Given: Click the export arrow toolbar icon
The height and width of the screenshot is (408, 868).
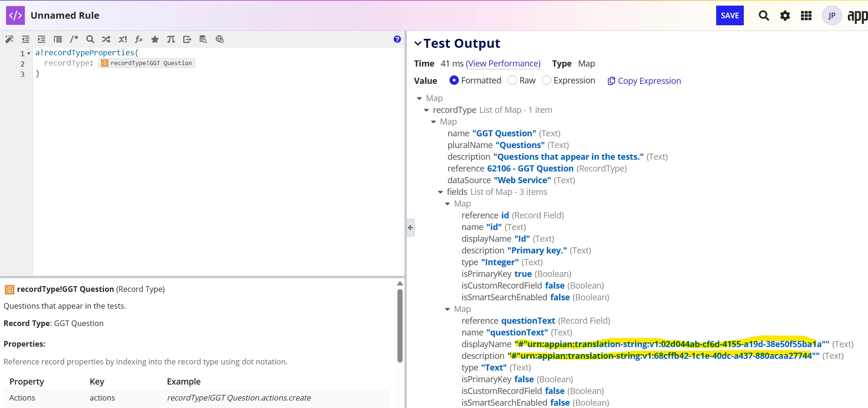Looking at the screenshot, I should click(x=187, y=39).
